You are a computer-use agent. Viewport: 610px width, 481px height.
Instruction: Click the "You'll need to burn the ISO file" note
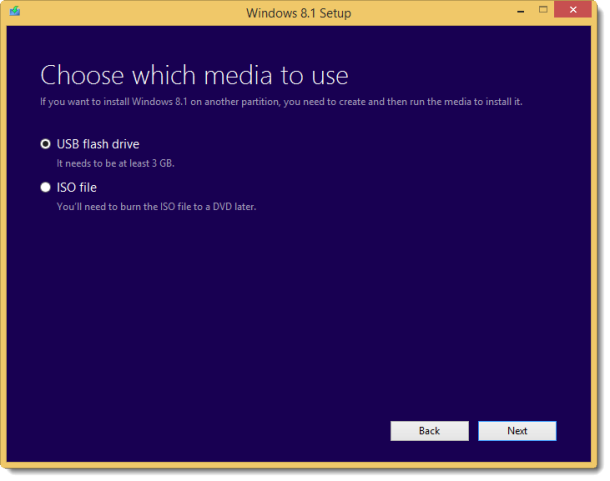click(156, 207)
